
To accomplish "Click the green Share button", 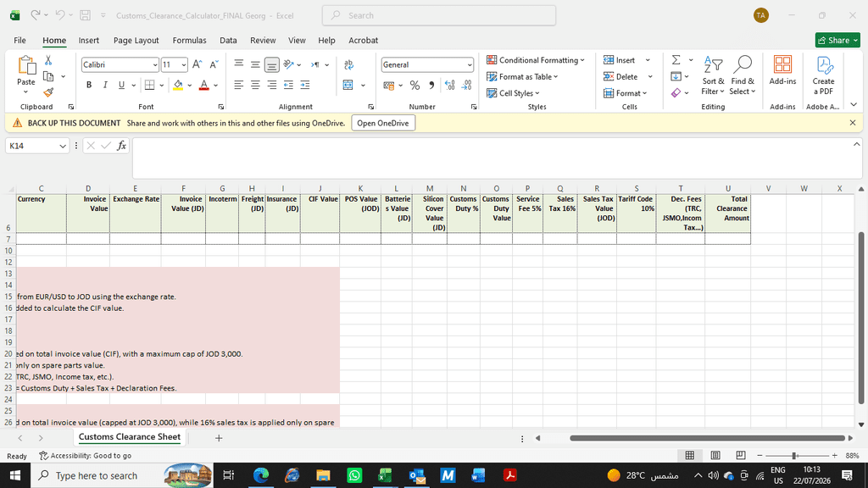I will tap(837, 40).
